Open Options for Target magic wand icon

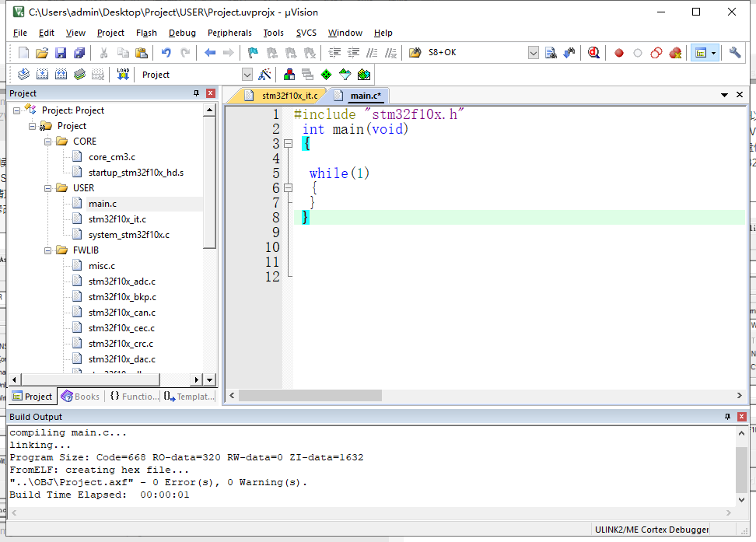click(x=264, y=74)
